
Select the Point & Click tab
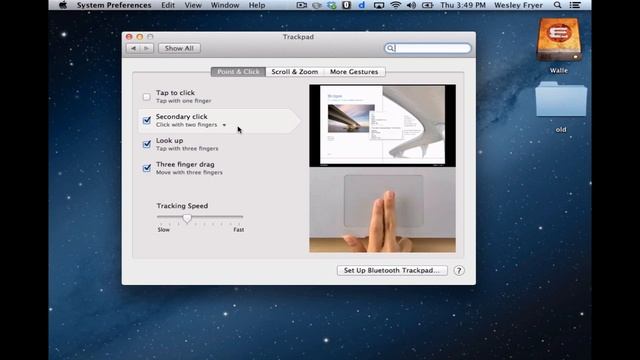tap(238, 72)
